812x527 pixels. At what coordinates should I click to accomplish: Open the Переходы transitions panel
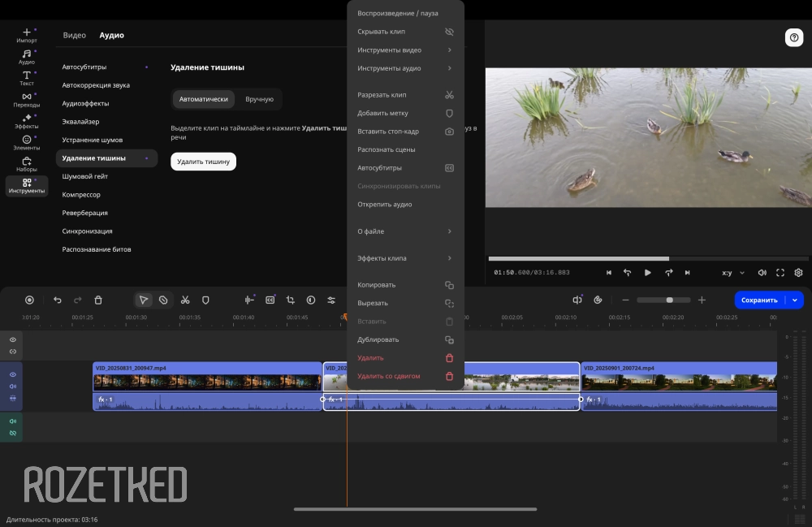click(x=27, y=100)
